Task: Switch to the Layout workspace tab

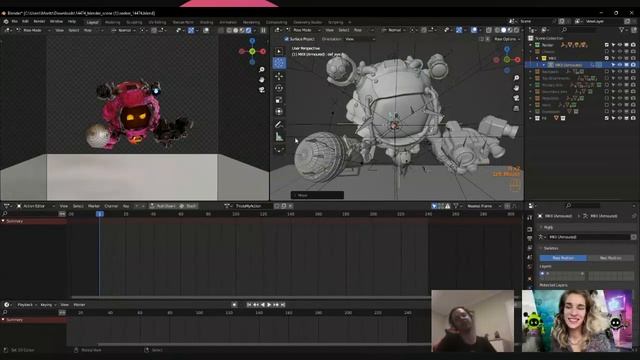Action: (92, 22)
